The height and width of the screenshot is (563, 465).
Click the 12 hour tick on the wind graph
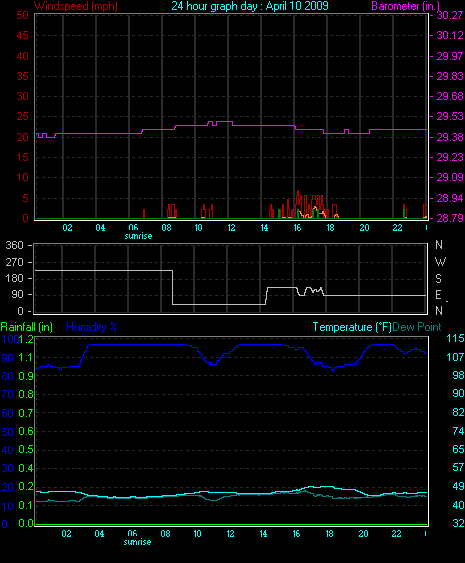(231, 228)
